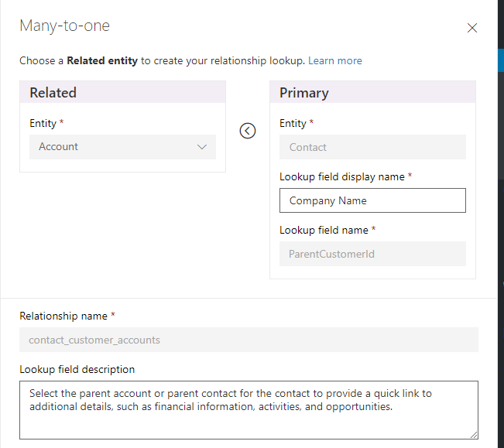Edit the Lookup field display name box
Screen dimensions: 504x448
[372, 200]
